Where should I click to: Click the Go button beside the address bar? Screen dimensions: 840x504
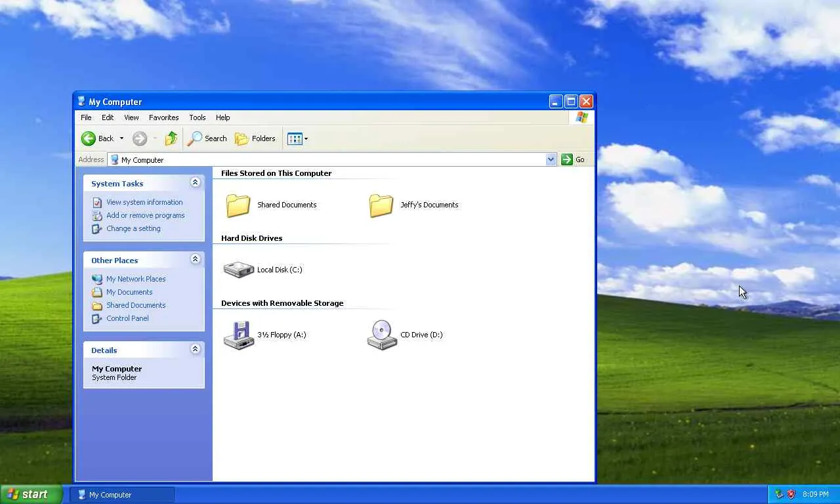573,159
